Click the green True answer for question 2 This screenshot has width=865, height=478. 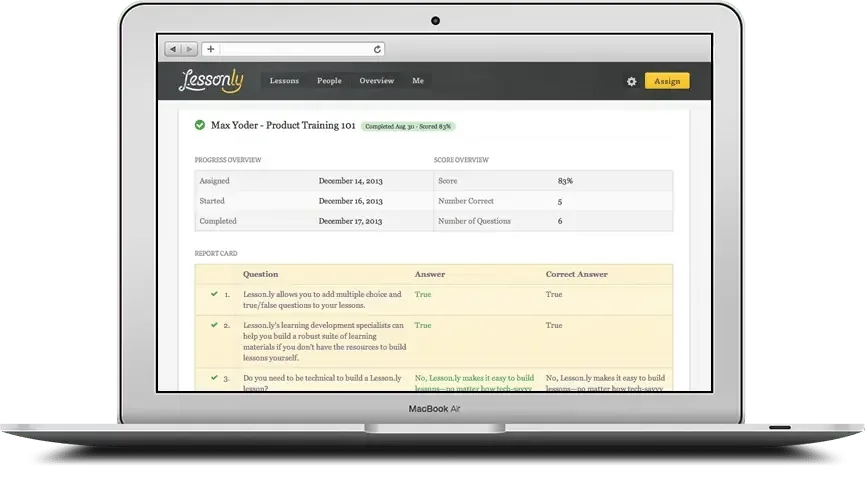click(423, 325)
